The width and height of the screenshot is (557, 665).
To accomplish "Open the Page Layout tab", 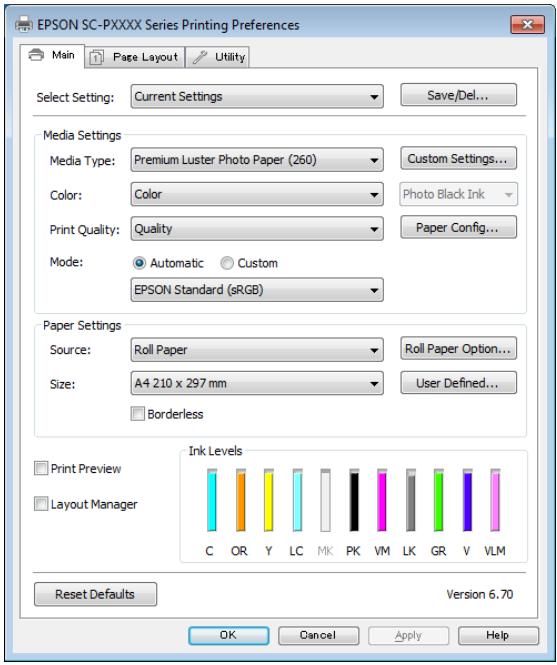I will click(x=134, y=57).
